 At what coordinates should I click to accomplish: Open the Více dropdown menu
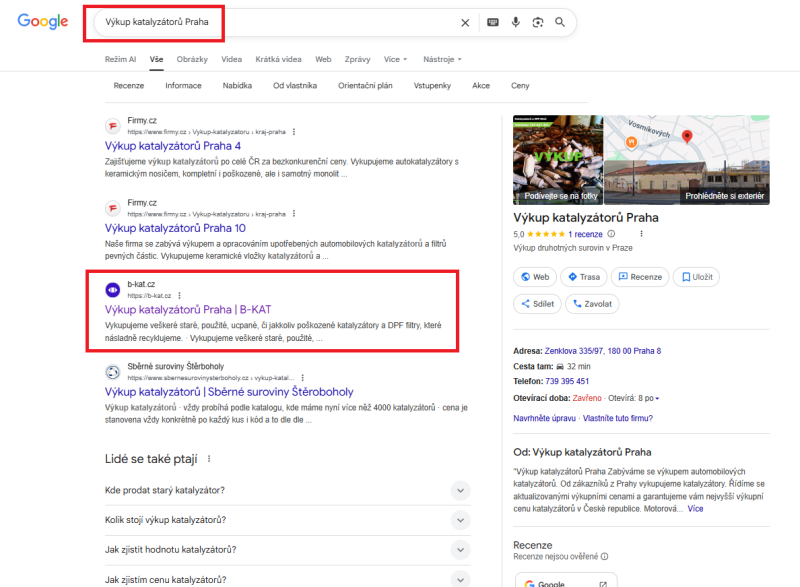coord(396,60)
